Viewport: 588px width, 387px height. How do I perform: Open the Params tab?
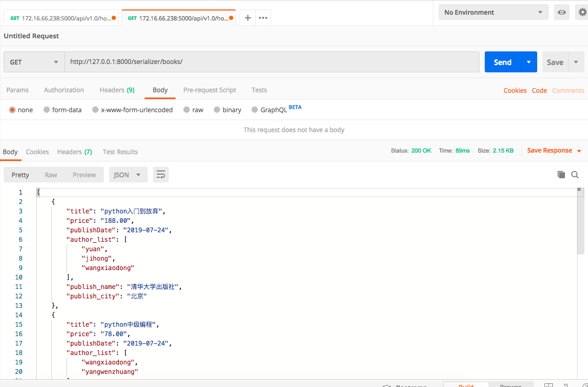tap(17, 90)
